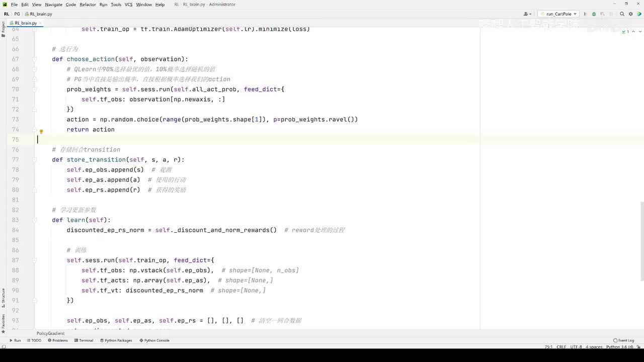Switch the Python 3.6 interpreter
Image resolution: width=644 pixels, height=362 pixels.
pyautogui.click(x=620, y=347)
